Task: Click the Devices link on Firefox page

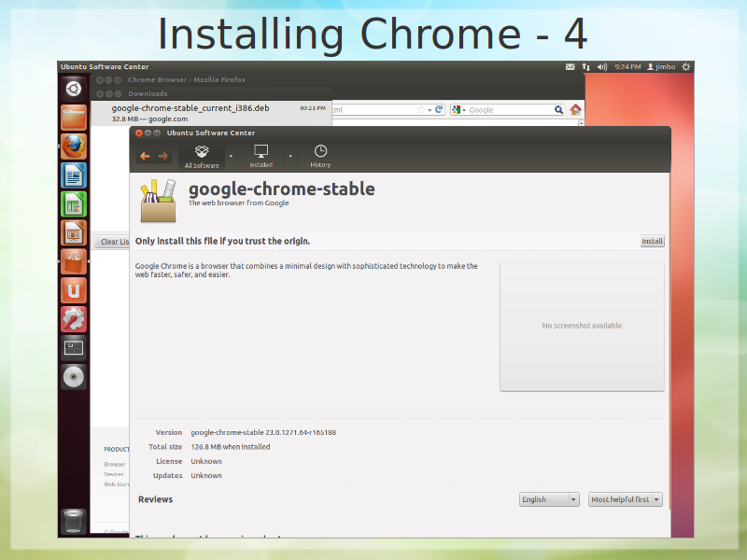Action: (x=114, y=474)
